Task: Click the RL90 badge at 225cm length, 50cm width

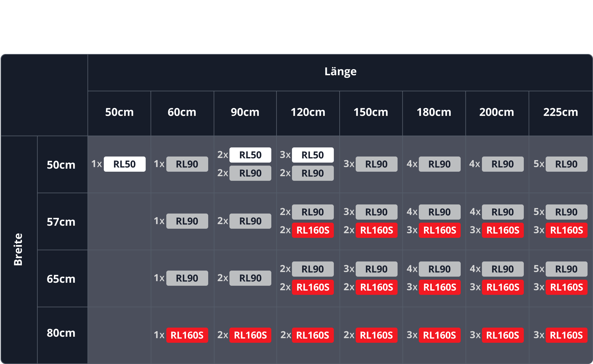Action: tap(566, 164)
